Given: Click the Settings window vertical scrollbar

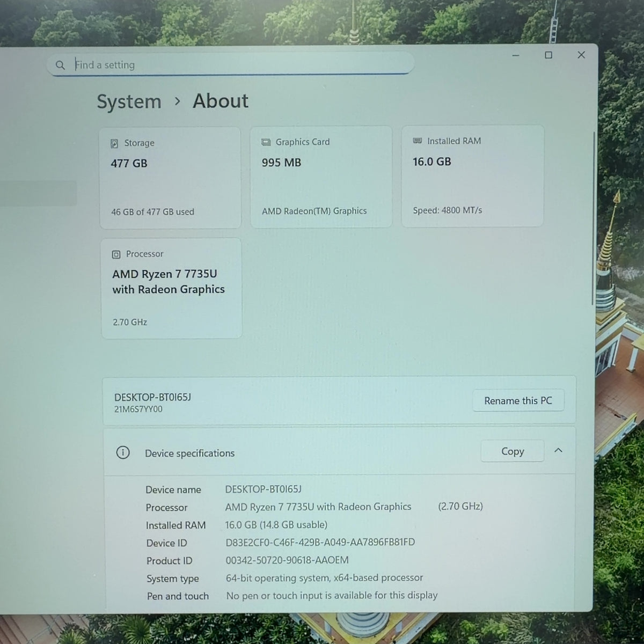Looking at the screenshot, I should point(594,217).
